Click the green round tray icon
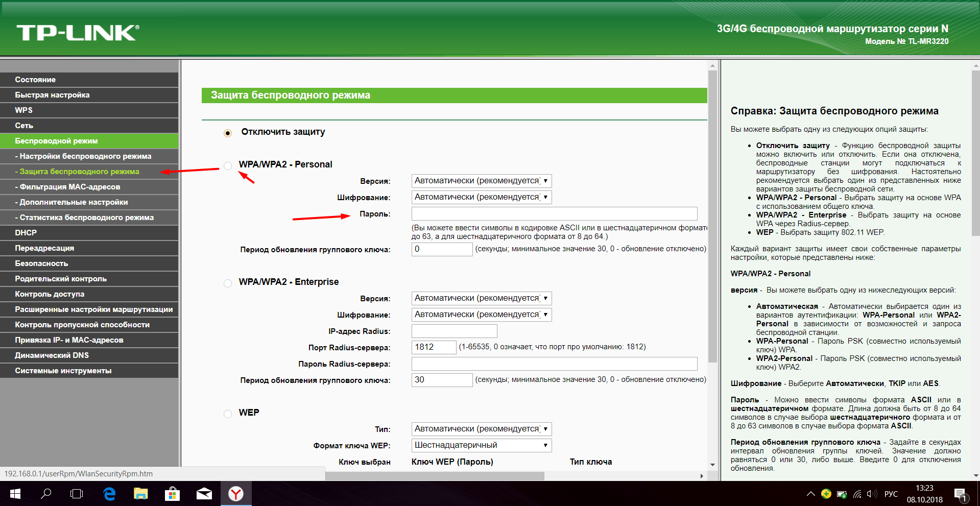This screenshot has width=980, height=506. coord(826,494)
